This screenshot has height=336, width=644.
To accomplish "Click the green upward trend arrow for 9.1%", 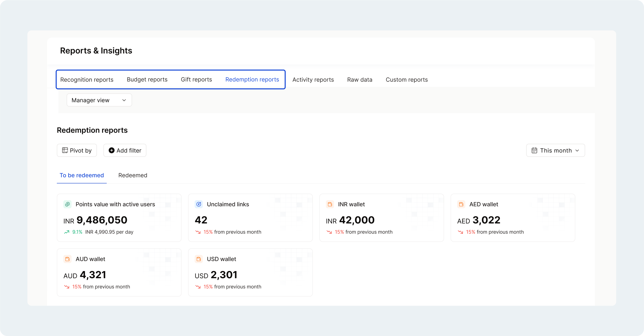I will pyautogui.click(x=67, y=232).
